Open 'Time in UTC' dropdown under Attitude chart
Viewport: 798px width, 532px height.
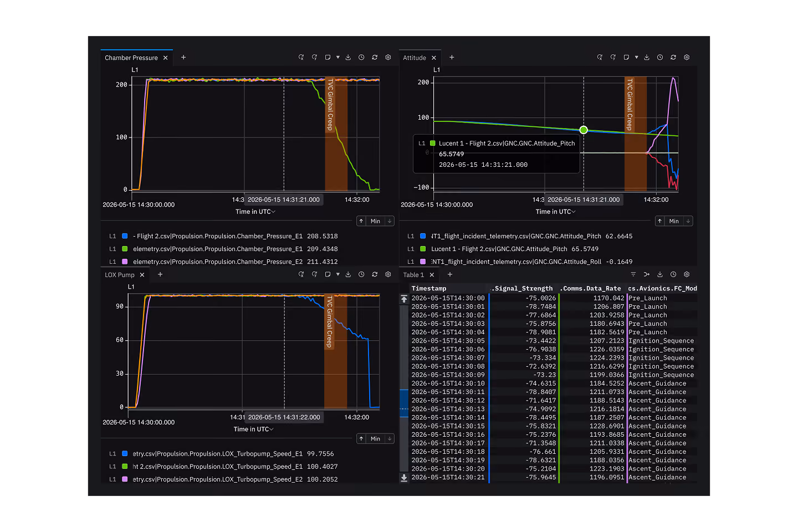[555, 212]
